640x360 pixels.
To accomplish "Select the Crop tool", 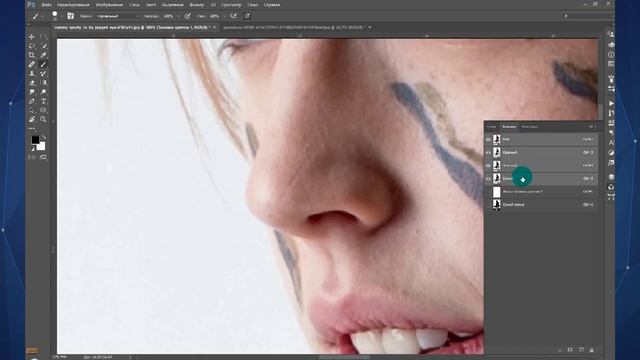I will 31,55.
